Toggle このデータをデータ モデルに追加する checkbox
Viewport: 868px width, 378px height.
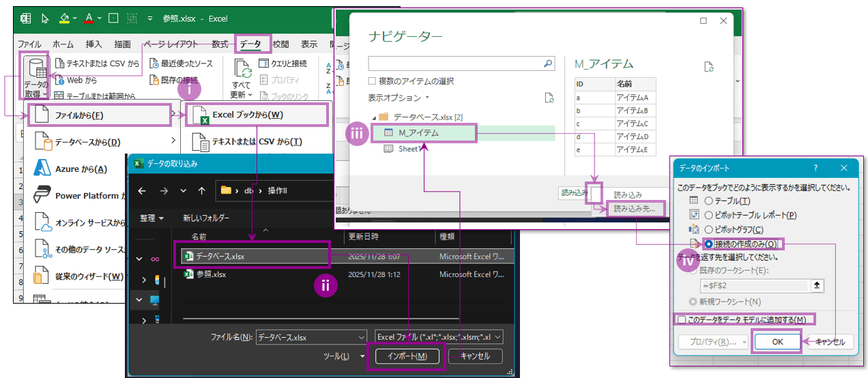click(x=682, y=319)
